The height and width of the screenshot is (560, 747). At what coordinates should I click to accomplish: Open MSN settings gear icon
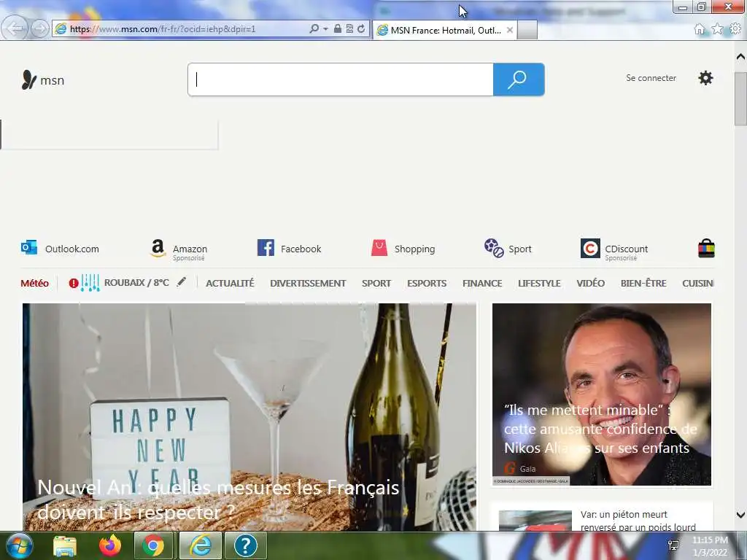click(x=705, y=77)
